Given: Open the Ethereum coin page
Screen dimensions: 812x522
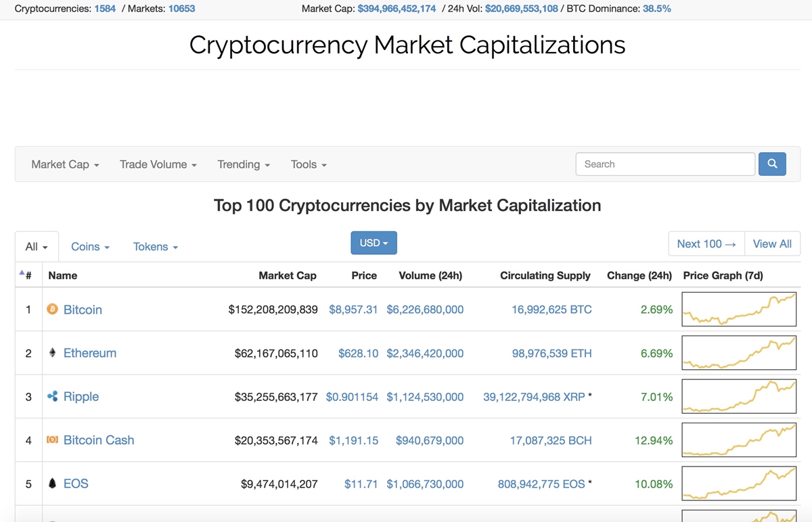Looking at the screenshot, I should (x=90, y=353).
